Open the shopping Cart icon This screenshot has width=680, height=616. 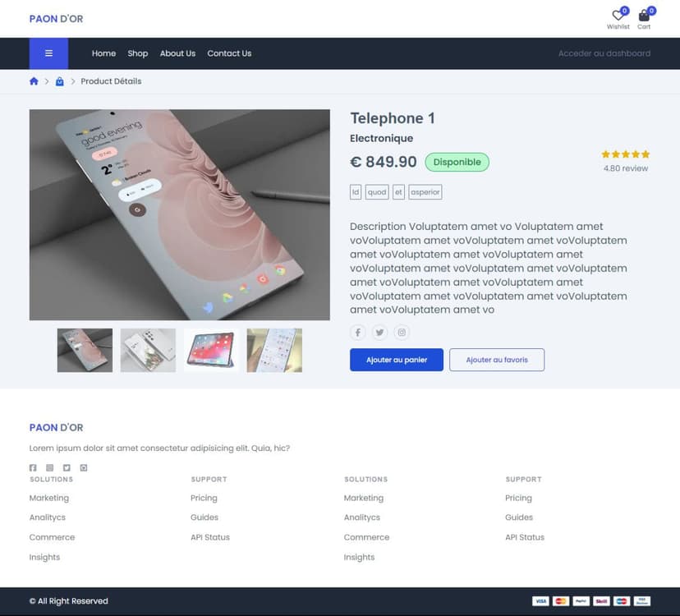pyautogui.click(x=644, y=16)
